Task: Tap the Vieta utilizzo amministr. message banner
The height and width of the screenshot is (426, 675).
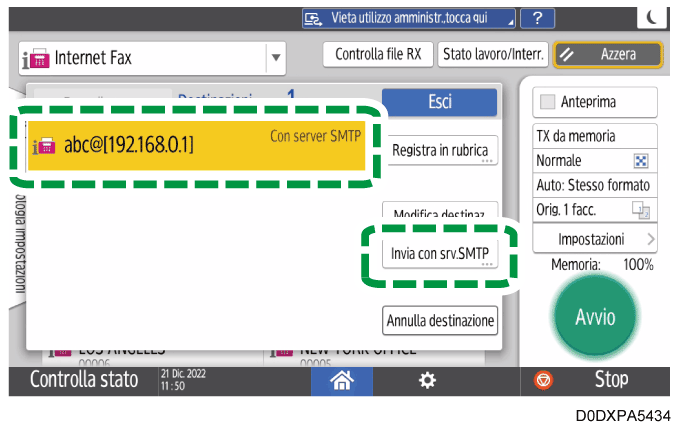Action: point(409,19)
